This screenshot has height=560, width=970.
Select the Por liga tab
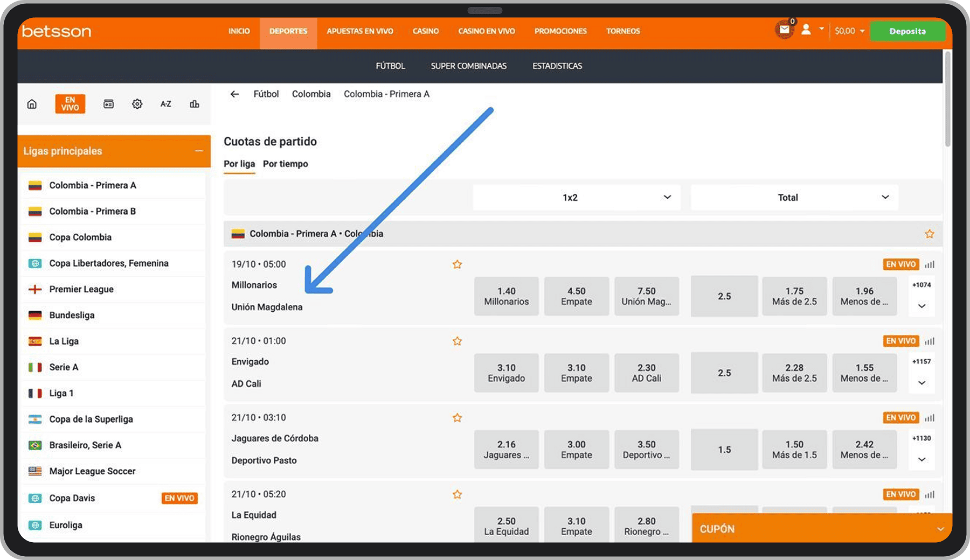coord(239,164)
